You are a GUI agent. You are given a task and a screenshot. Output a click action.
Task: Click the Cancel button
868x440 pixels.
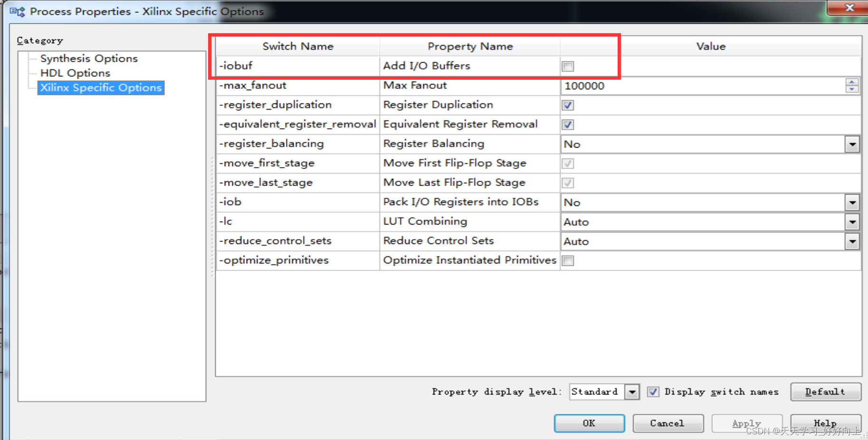pos(668,423)
